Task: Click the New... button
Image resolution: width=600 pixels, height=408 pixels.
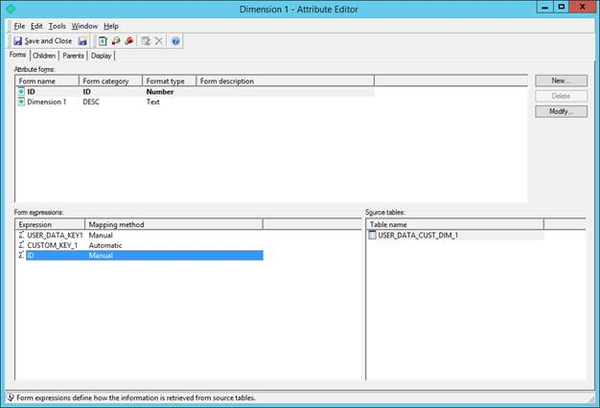Action: click(560, 80)
